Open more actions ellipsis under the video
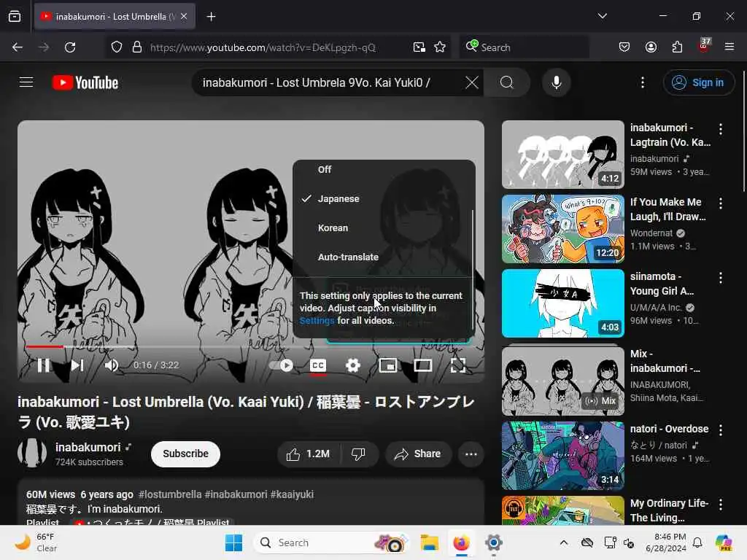The image size is (747, 560). [x=471, y=454]
